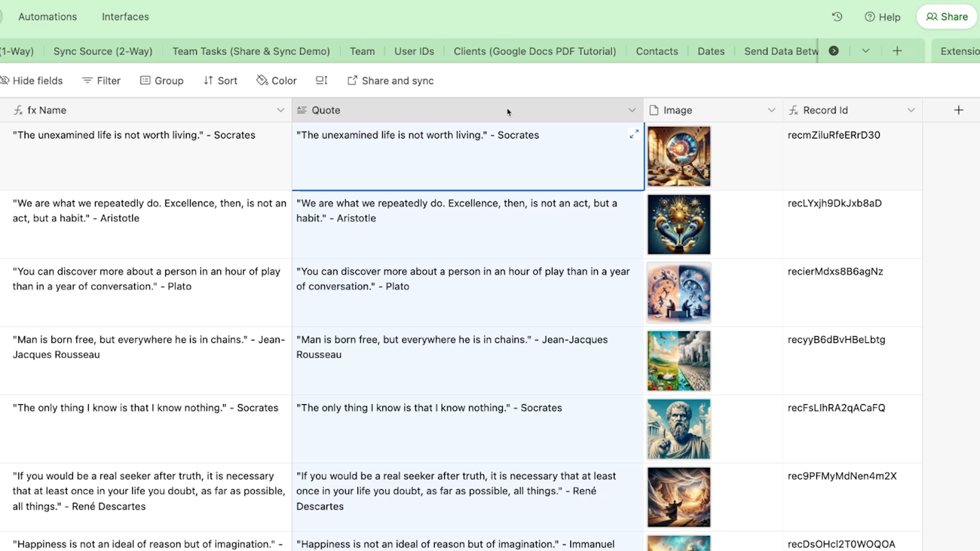980x551 pixels.
Task: Select "The only thing I know" Quote cell
Action: coord(468,429)
